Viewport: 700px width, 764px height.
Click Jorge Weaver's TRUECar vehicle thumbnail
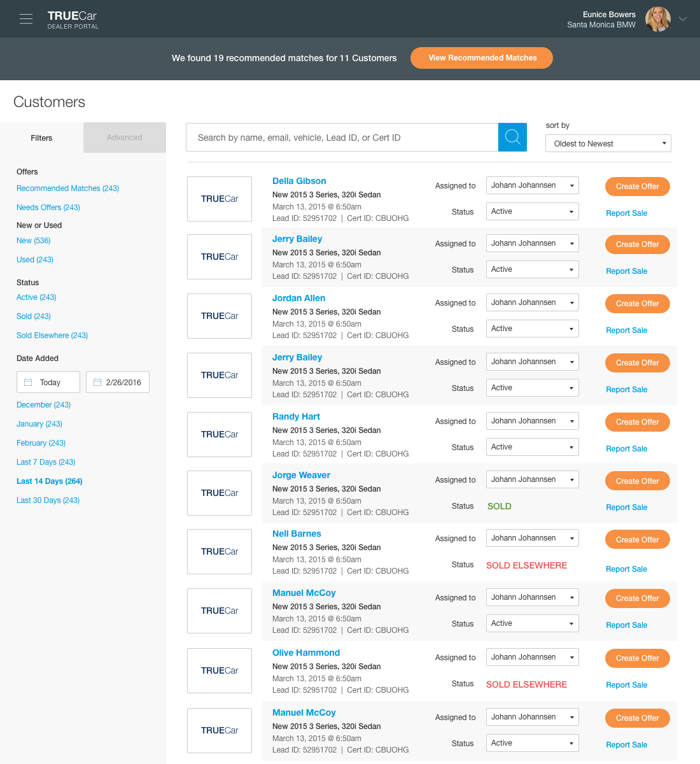coord(219,493)
